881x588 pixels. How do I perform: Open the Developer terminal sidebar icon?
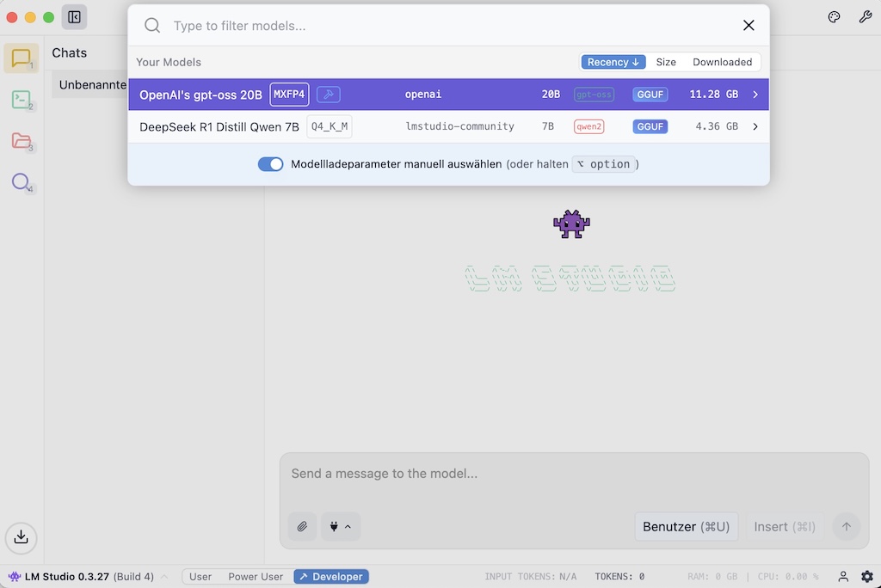point(22,100)
